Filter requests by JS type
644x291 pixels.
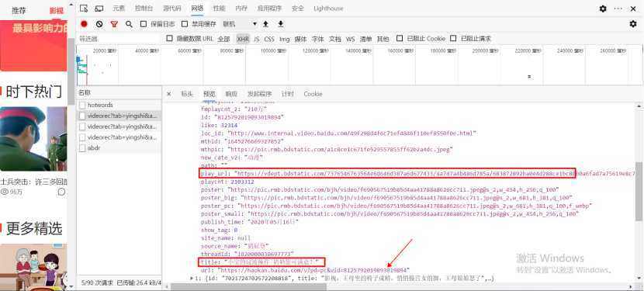(x=257, y=39)
